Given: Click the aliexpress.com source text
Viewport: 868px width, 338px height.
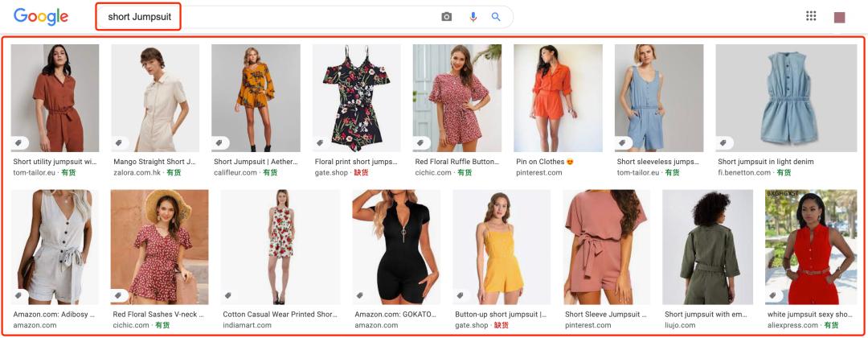Looking at the screenshot, I should (x=792, y=325).
